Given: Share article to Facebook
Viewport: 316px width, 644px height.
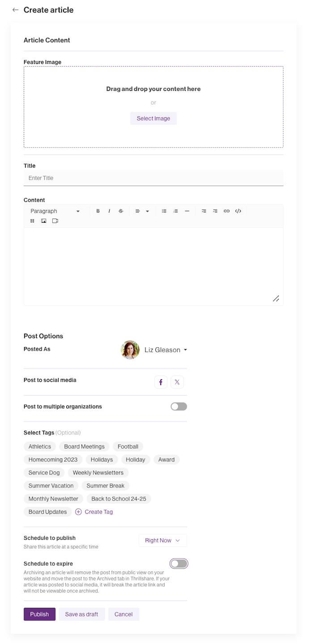Looking at the screenshot, I should click(161, 382).
